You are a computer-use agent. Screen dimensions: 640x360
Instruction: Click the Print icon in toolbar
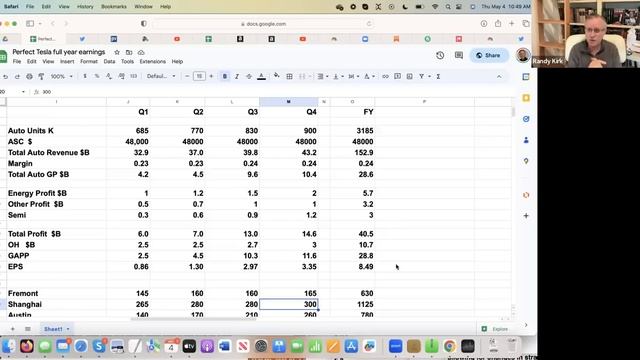(x=29, y=76)
